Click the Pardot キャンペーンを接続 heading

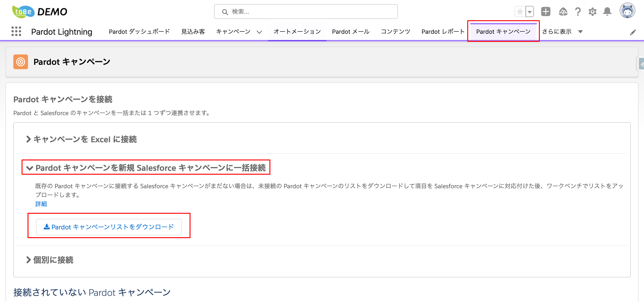pyautogui.click(x=63, y=100)
